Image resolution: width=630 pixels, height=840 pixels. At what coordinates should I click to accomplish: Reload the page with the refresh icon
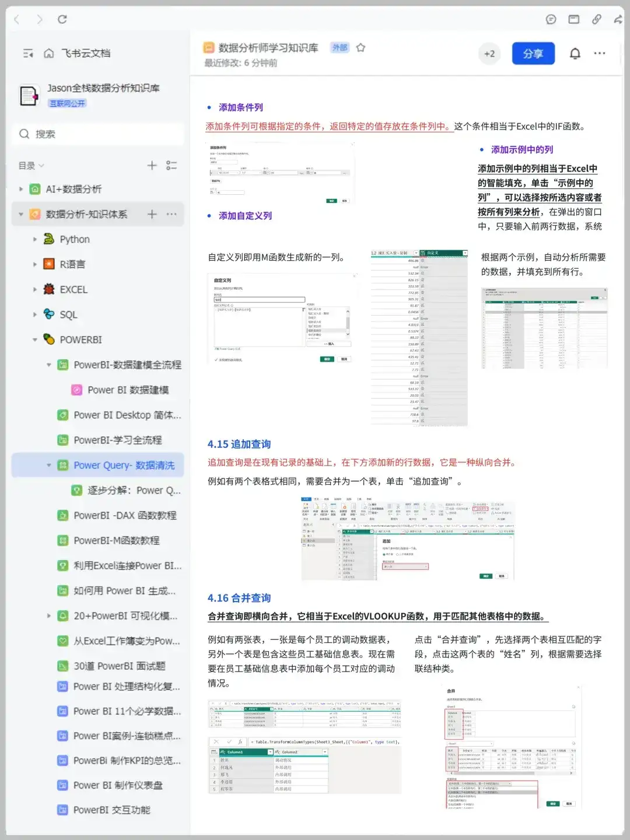tap(63, 19)
